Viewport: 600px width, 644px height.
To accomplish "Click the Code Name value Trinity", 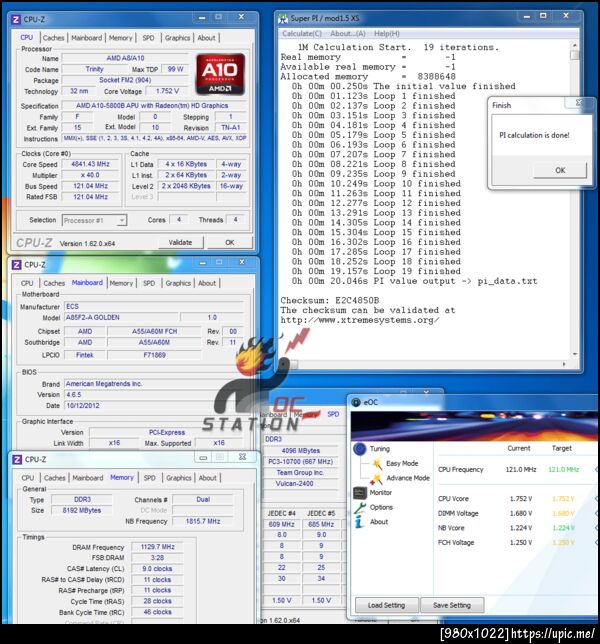I will click(94, 69).
